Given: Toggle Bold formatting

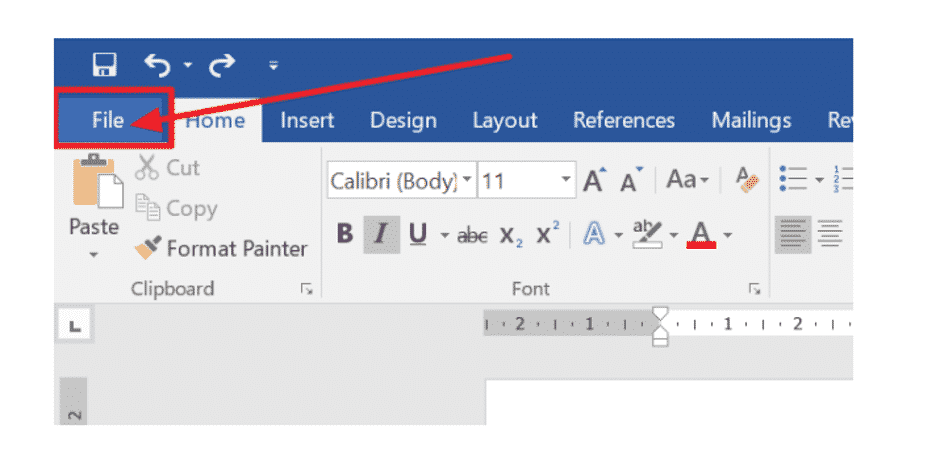Looking at the screenshot, I should click(344, 234).
